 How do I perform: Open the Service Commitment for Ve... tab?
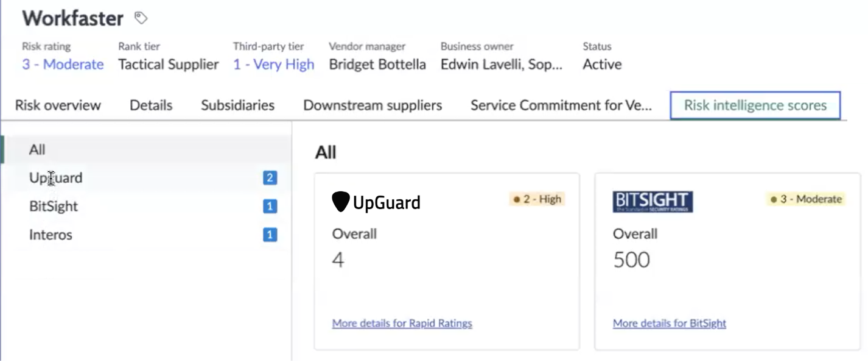coord(561,105)
